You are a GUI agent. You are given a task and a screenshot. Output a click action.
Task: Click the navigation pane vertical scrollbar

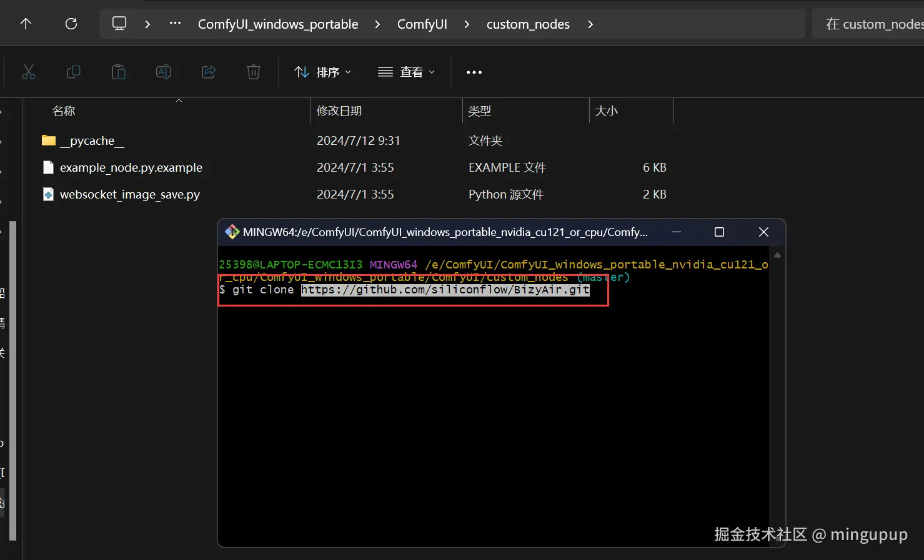[12, 381]
